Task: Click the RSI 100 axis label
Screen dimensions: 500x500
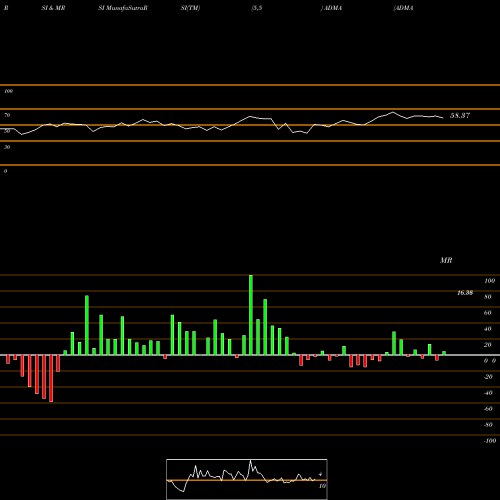Action: click(8, 91)
